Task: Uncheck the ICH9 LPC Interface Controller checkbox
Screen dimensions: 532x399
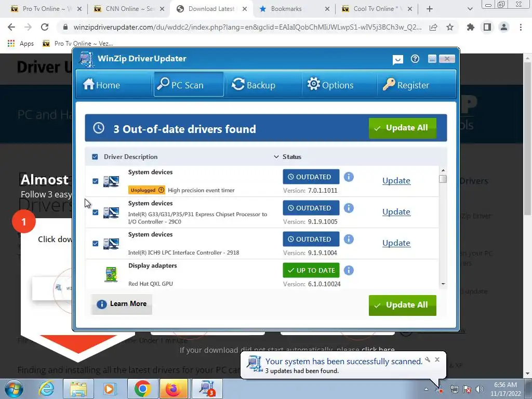Action: (x=96, y=244)
